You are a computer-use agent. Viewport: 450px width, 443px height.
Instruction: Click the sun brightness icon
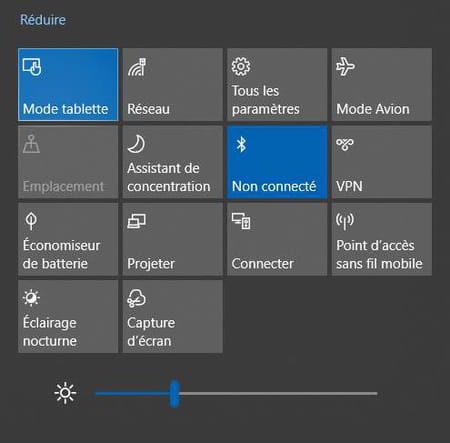click(x=65, y=393)
